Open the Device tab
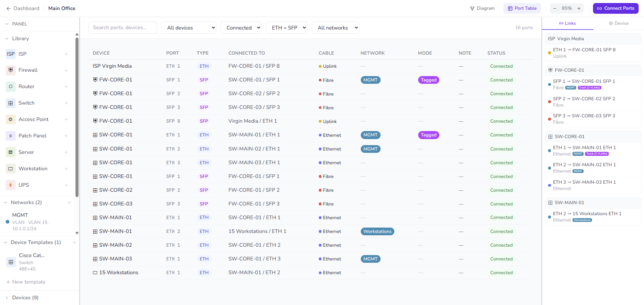The height and width of the screenshot is (305, 644). coord(618,23)
